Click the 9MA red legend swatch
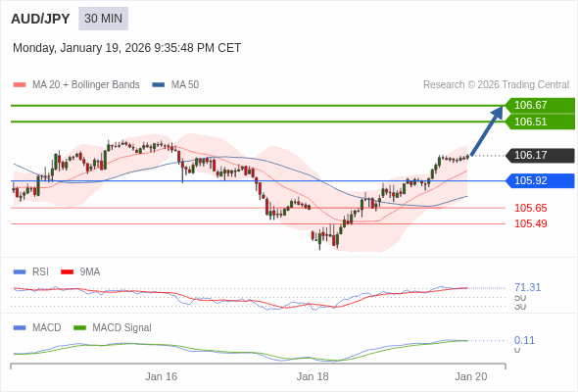The height and width of the screenshot is (392, 578). pos(67,272)
